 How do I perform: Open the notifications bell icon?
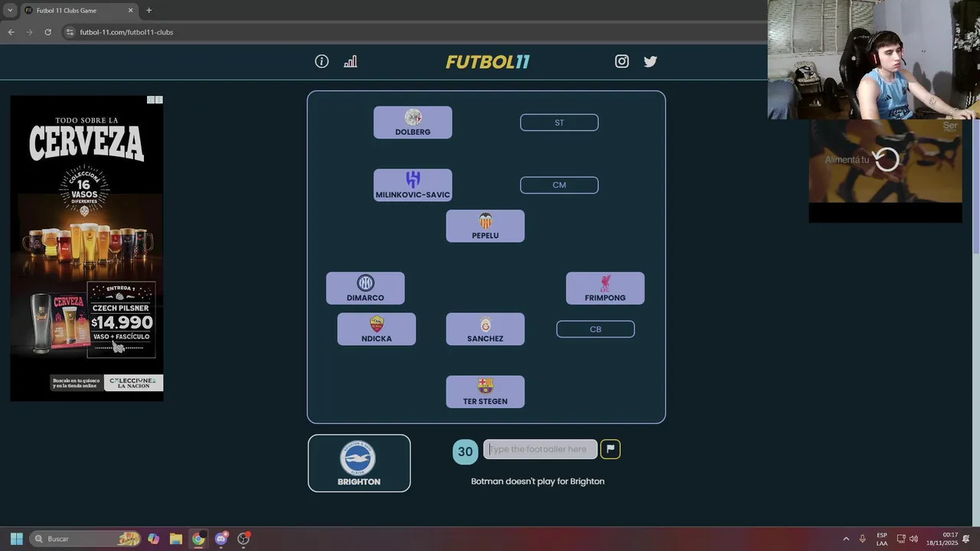(x=966, y=539)
